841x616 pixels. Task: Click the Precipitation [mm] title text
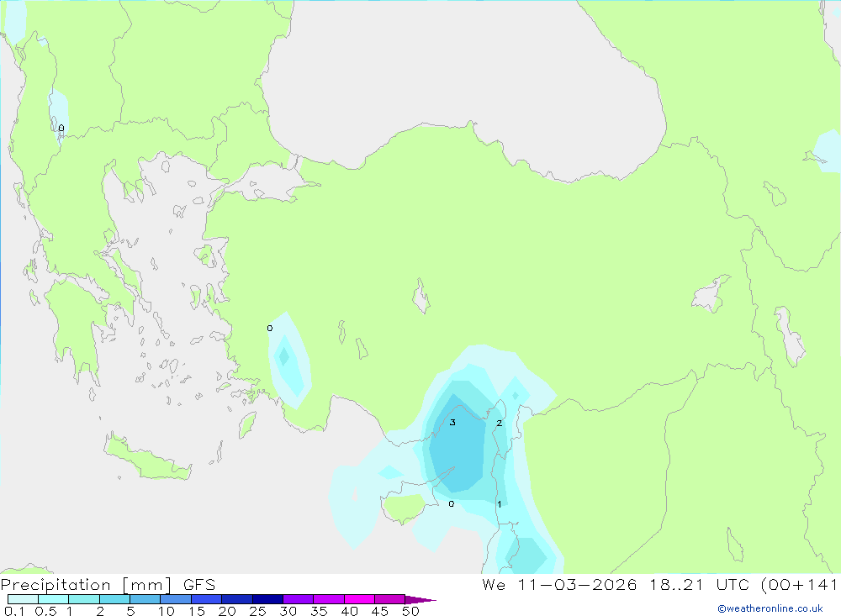point(87,584)
